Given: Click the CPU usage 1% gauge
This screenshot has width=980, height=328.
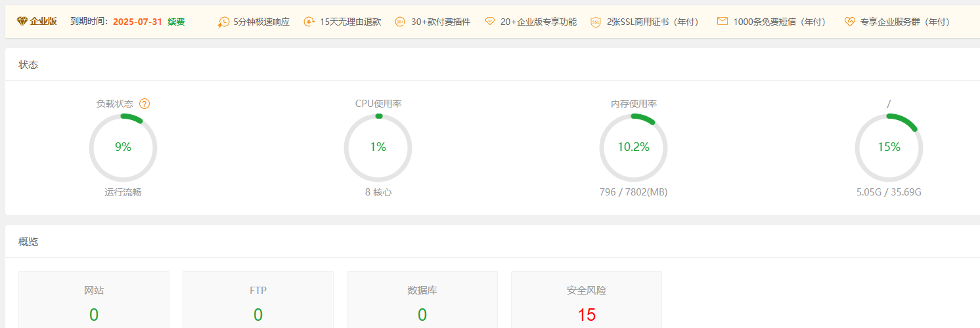Looking at the screenshot, I should 378,148.
